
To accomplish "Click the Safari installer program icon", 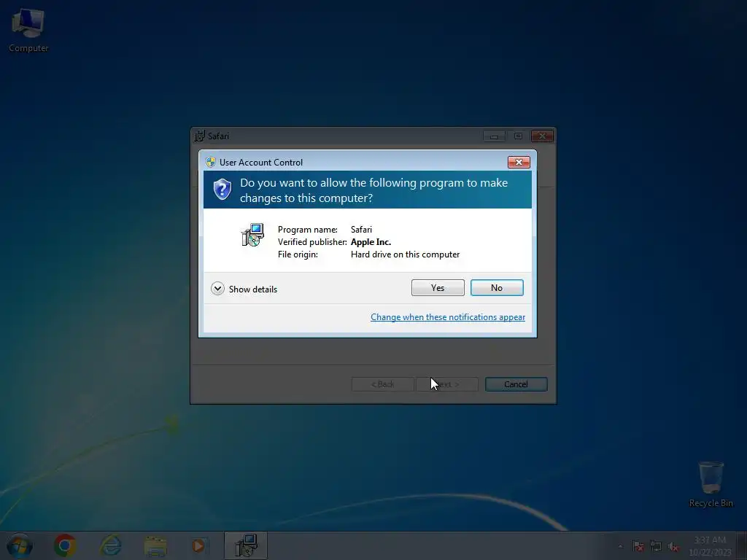I will tap(252, 235).
